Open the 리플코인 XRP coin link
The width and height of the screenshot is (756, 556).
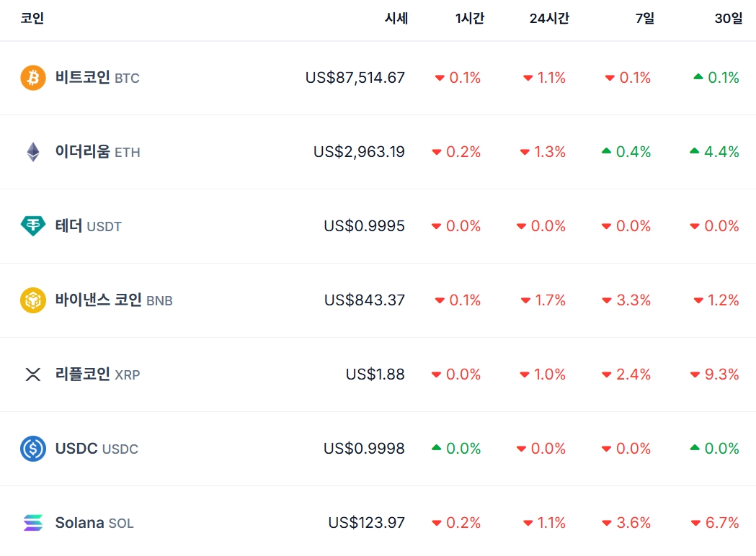coord(97,375)
